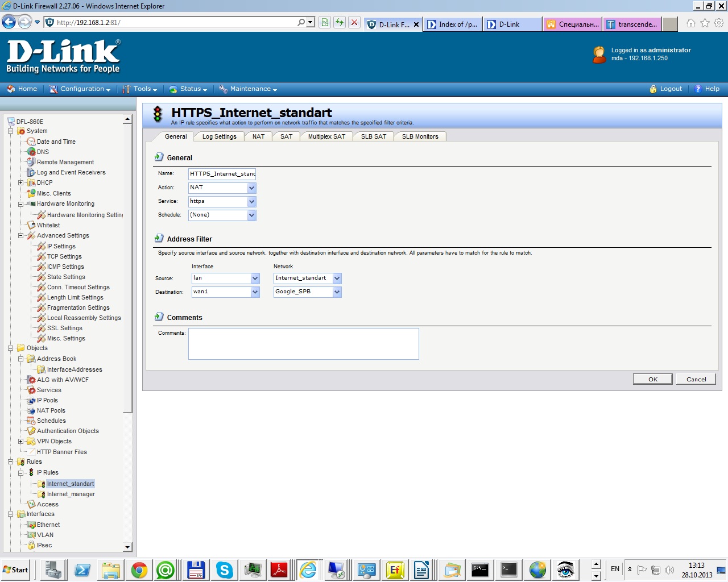The width and height of the screenshot is (728, 582).
Task: Click the Internet_manager rule icon
Action: tap(42, 494)
